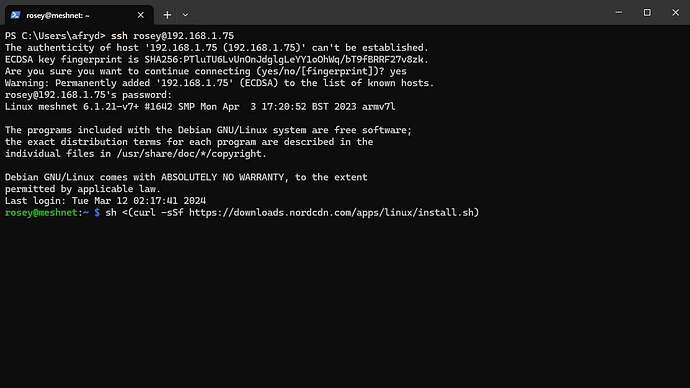The image size is (690, 388).
Task: Maximize the terminal window
Action: point(647,12)
